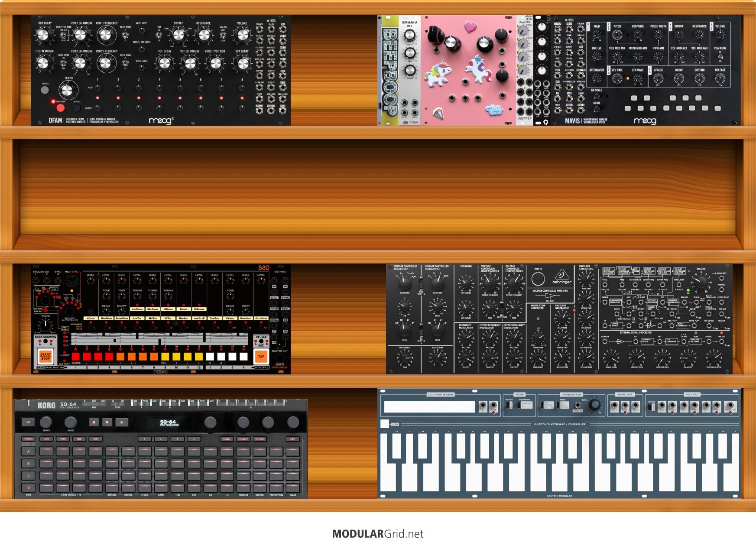Click the TEMPO knob on the 880
The image size is (756, 543).
click(x=45, y=326)
